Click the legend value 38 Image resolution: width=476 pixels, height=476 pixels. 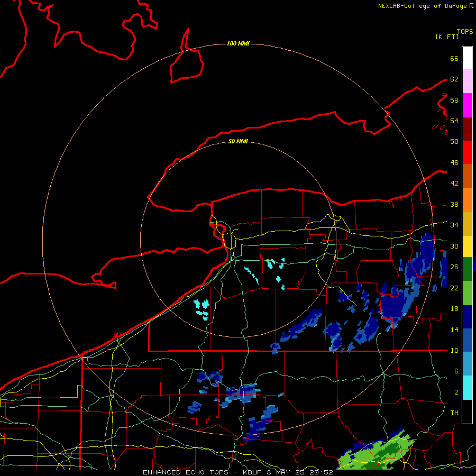[454, 205]
